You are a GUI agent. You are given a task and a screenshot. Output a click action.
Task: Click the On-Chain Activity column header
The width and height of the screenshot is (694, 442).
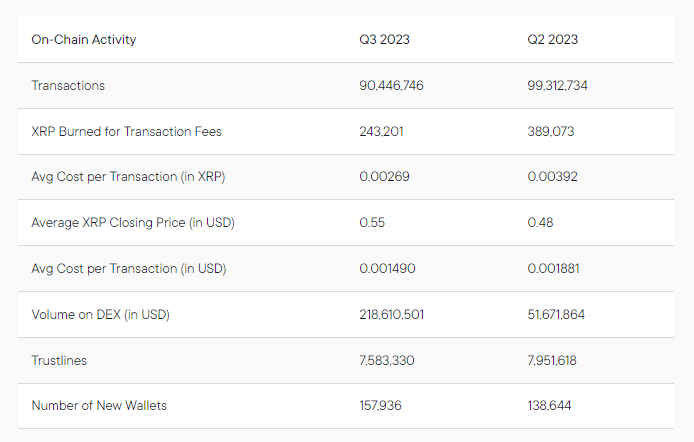(x=84, y=40)
